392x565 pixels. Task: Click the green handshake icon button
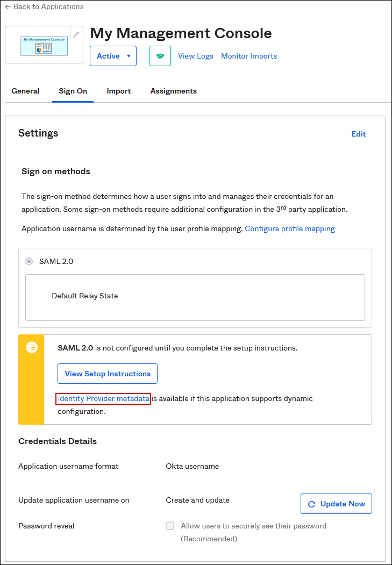(160, 56)
